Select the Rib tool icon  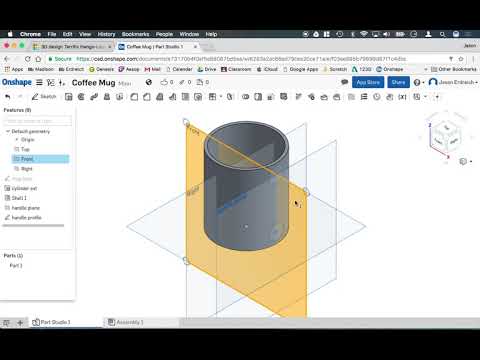tap(172, 97)
